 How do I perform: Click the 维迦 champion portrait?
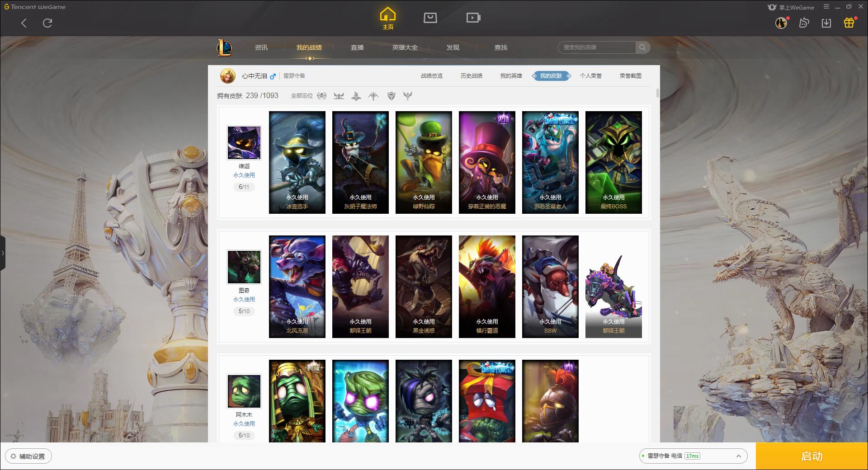244,143
